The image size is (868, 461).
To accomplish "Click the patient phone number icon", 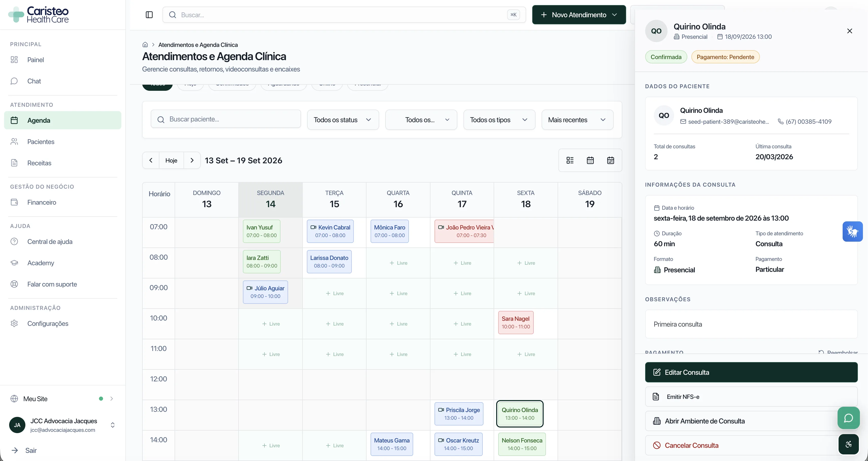I will click(780, 121).
